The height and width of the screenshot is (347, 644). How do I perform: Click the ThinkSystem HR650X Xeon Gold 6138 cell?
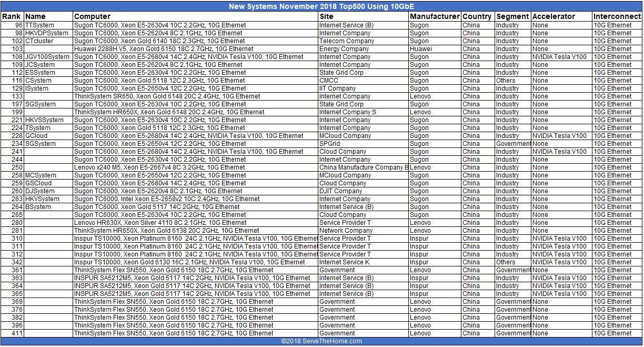click(196, 231)
